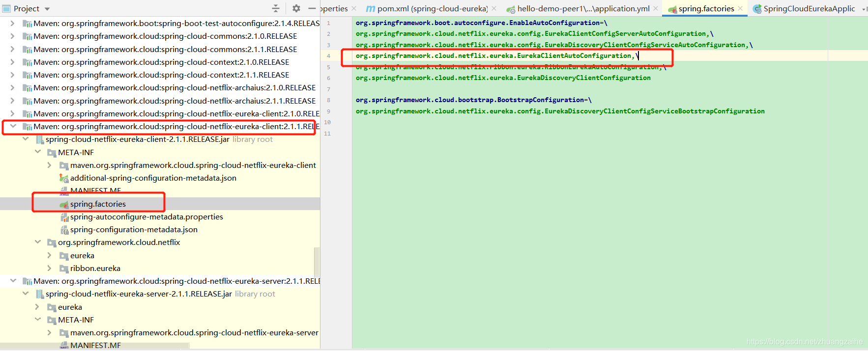Expand the ribbon.eureka package

point(49,268)
